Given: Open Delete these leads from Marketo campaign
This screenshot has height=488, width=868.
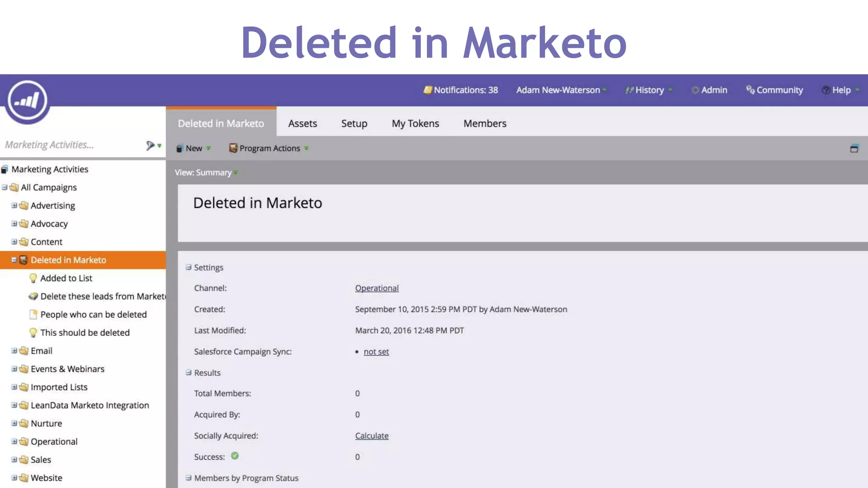Looking at the screenshot, I should click(x=103, y=297).
